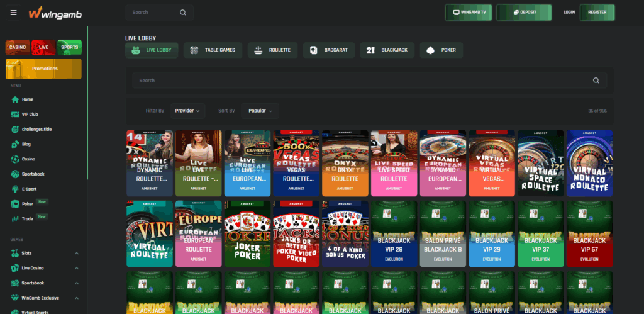This screenshot has width=644, height=314.
Task: Open the Jacks or Better Video Poker card
Action: 296,234
